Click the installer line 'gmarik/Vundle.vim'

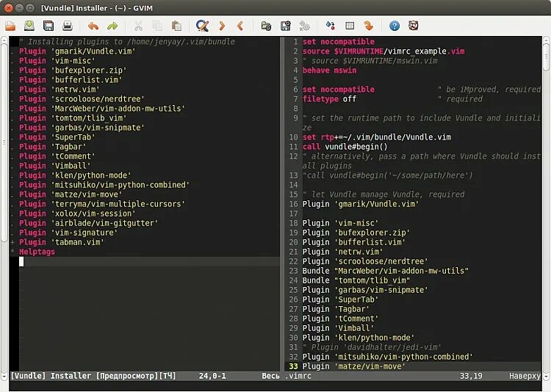pyautogui.click(x=77, y=51)
